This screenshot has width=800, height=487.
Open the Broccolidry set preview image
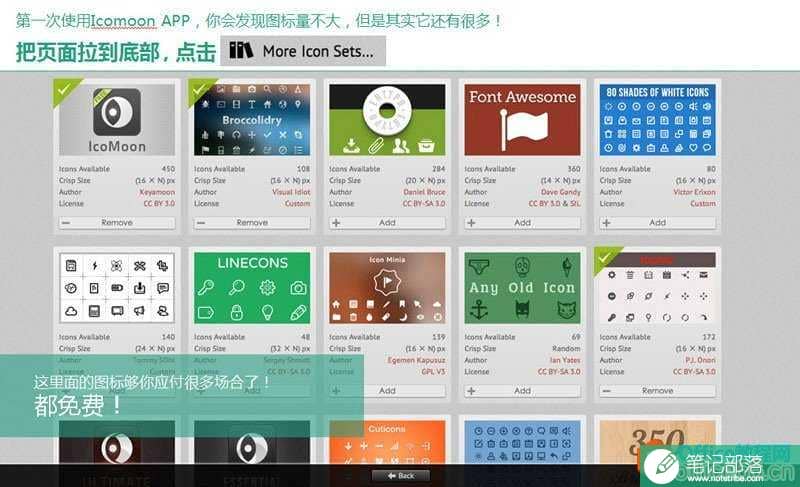click(252, 120)
